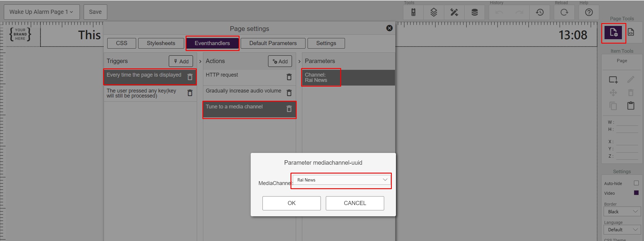Delete the 'Every time the page is displayed' trigger
Viewport: 644px width, 241px height.
(190, 77)
